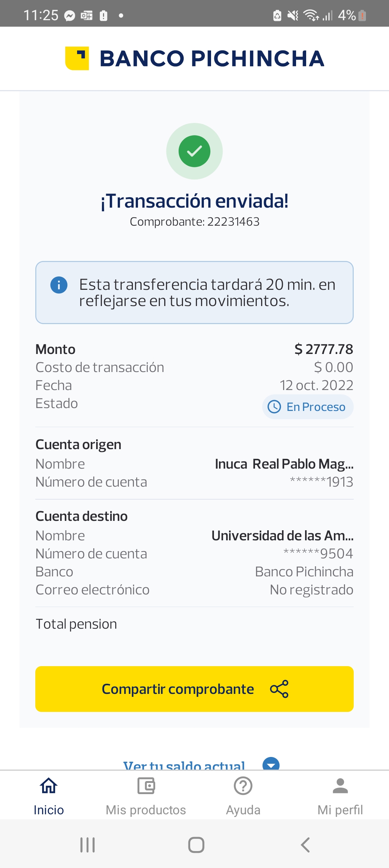389x868 pixels.
Task: Go to Mi perfil profile icon
Action: coord(340,786)
